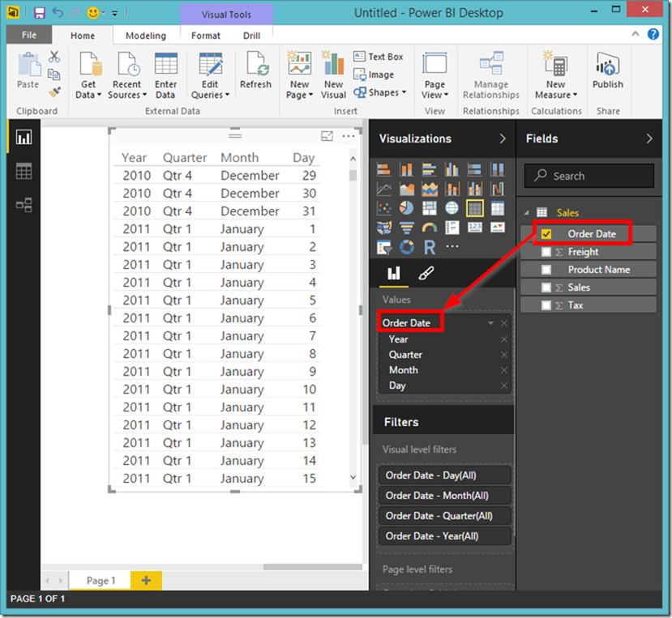Switch to the Modeling ribbon tab

[x=146, y=36]
